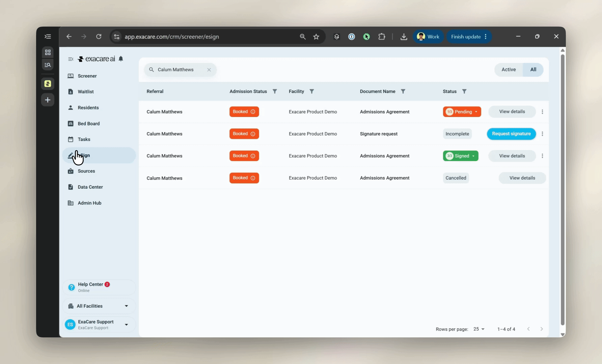Click the Referral column header

(x=155, y=91)
